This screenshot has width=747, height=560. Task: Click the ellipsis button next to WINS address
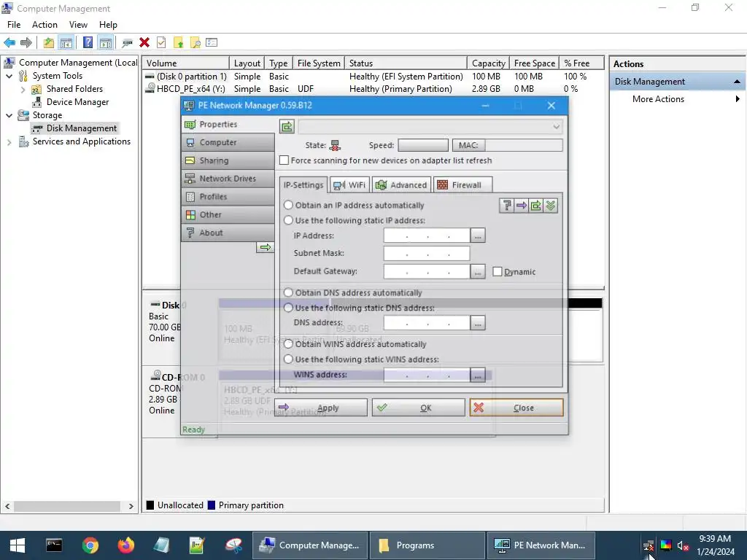tap(478, 376)
